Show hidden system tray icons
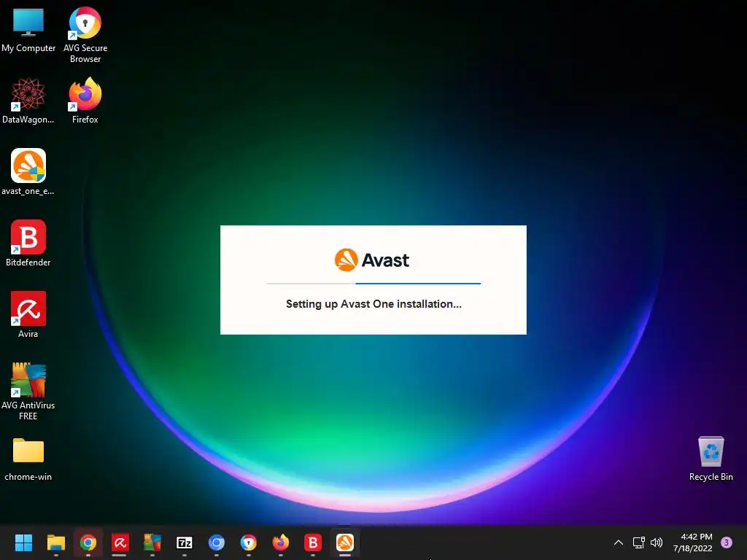 619,542
